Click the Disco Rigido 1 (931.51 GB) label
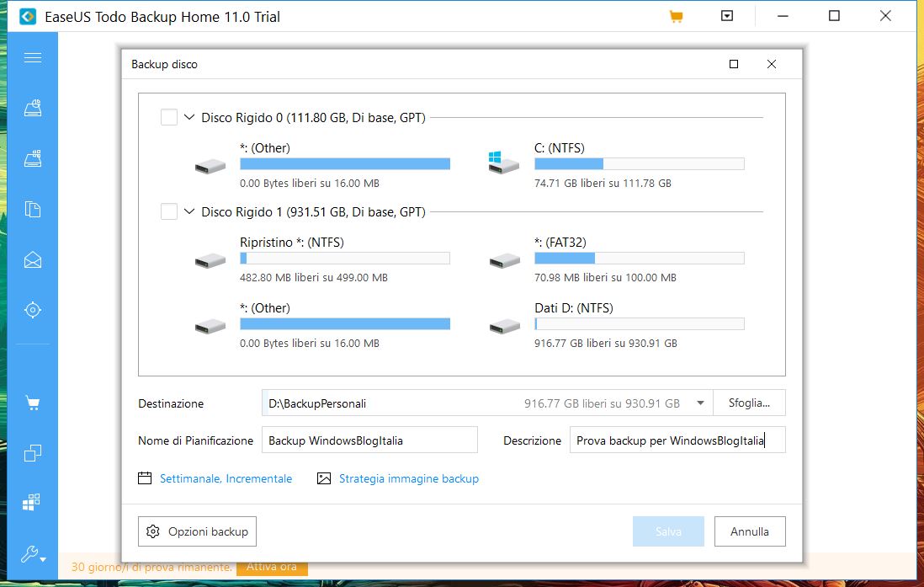 point(314,211)
